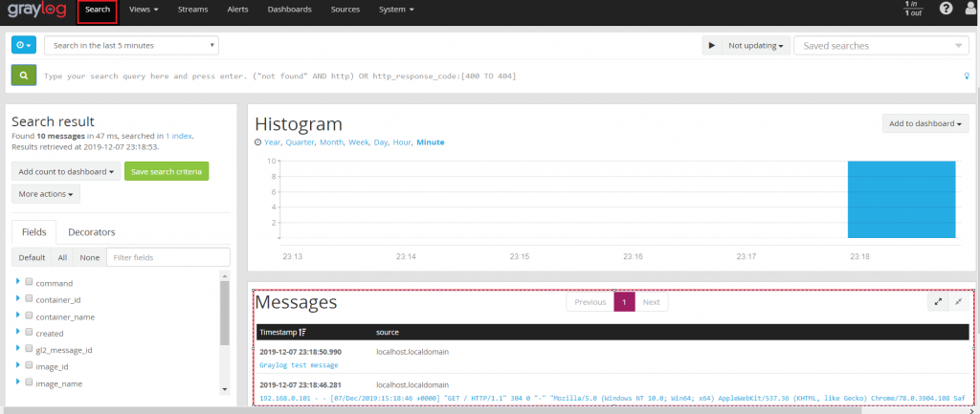Sort by Timestamp using the sort icon
The height and width of the screenshot is (414, 980).
point(302,332)
